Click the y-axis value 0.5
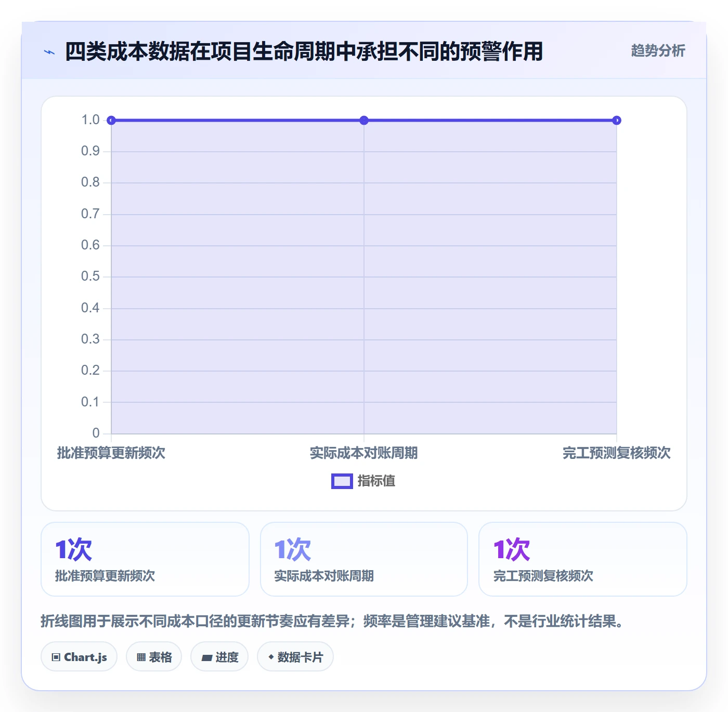Screen dimensions: 728x712 [90, 276]
